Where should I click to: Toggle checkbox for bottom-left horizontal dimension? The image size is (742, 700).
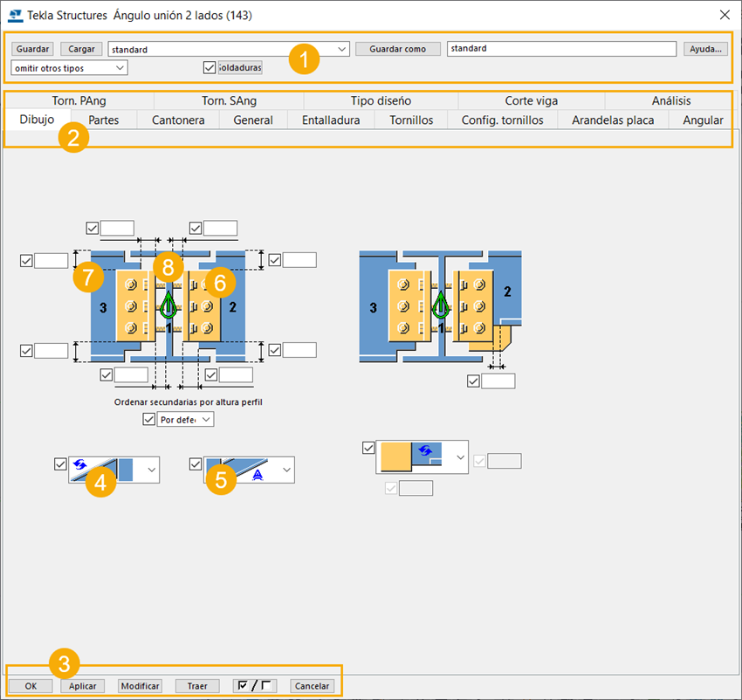click(106, 374)
